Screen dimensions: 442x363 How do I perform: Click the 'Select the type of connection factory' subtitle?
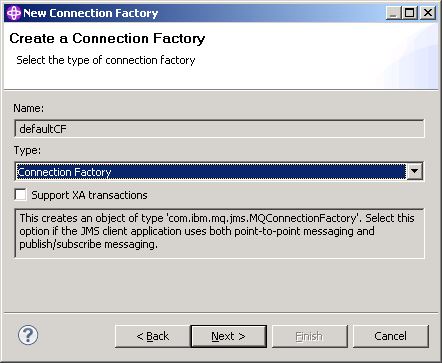pyautogui.click(x=106, y=60)
